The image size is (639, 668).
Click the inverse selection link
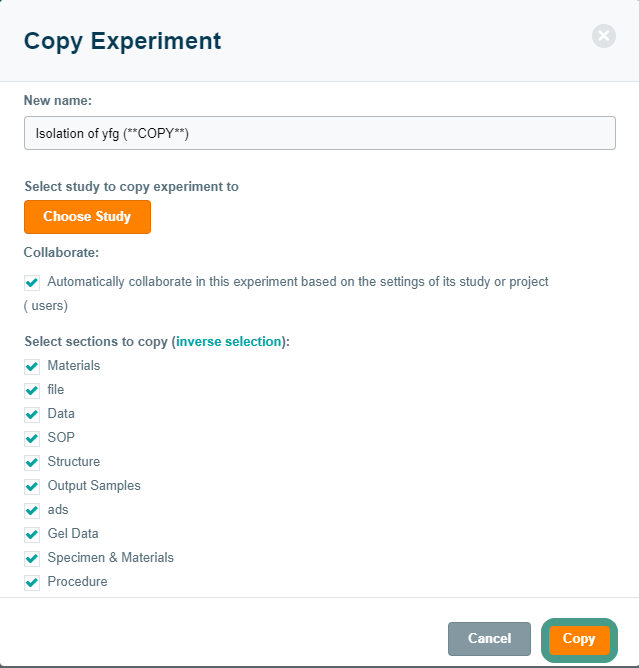click(x=229, y=341)
